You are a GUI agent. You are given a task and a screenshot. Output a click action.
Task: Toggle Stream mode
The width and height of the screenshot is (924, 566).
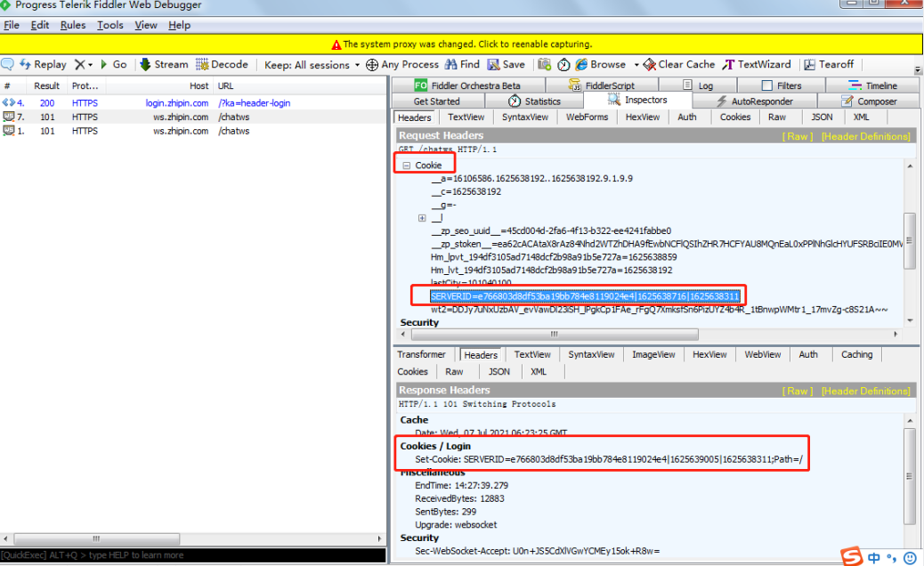click(164, 64)
